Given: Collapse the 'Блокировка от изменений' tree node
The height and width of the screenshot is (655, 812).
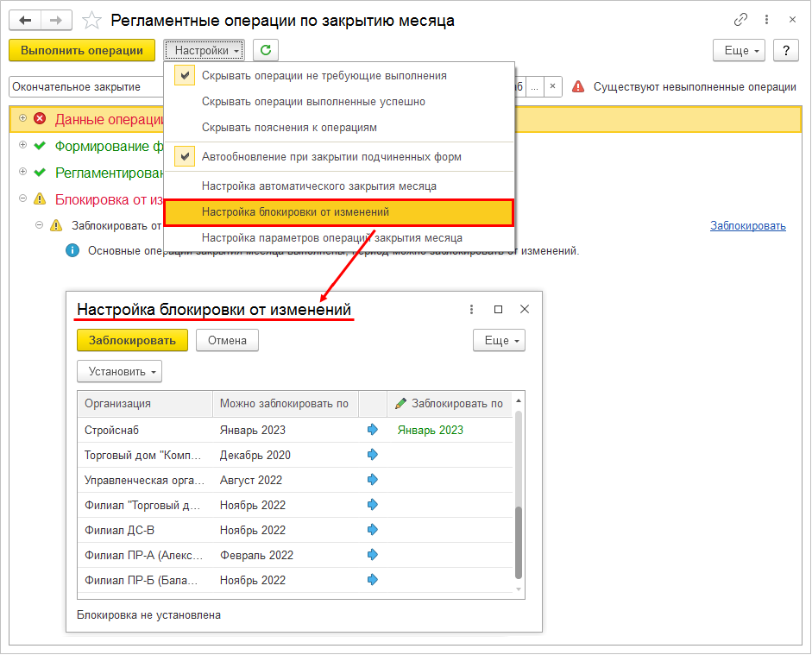Looking at the screenshot, I should pos(22,198).
